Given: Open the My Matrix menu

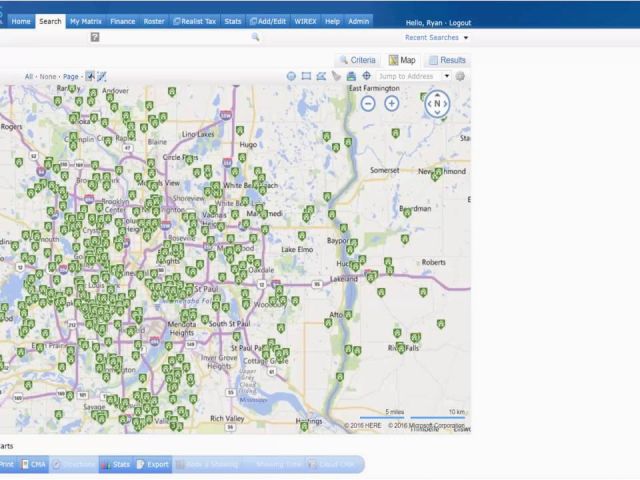Looking at the screenshot, I should tap(86, 21).
